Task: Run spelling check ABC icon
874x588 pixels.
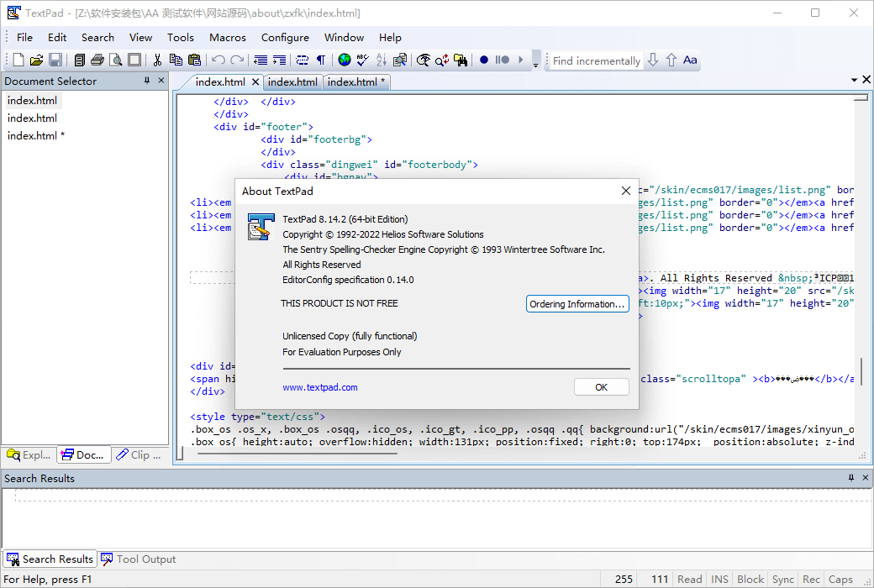Action: (x=363, y=60)
